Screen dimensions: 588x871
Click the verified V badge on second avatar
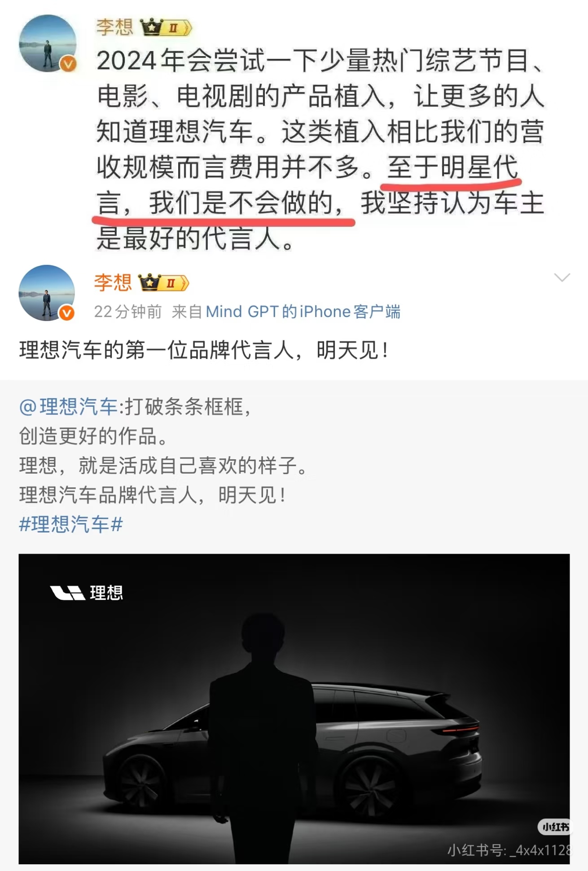click(x=67, y=313)
